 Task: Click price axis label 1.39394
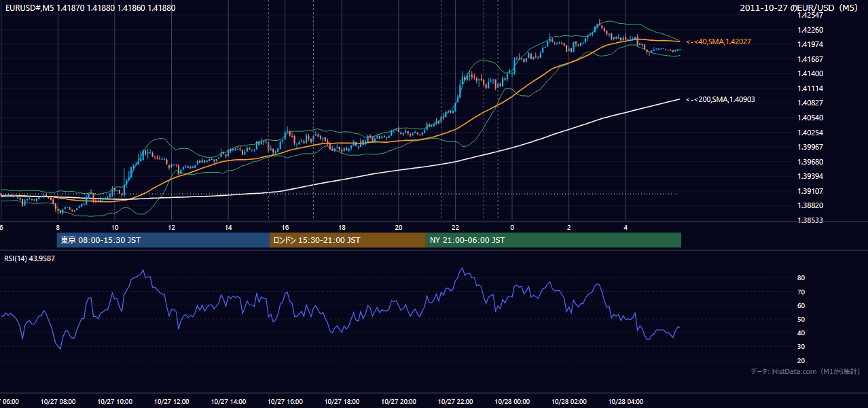click(x=810, y=176)
